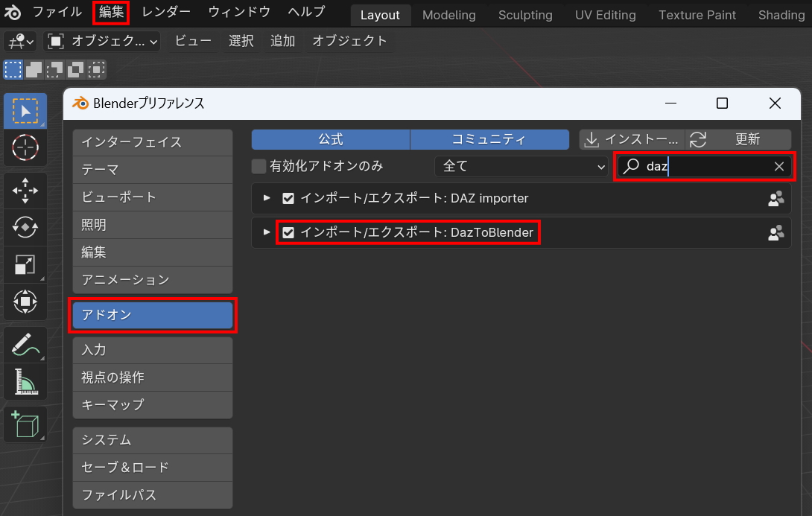Disable the DAZ importer add-on checkbox

[288, 198]
